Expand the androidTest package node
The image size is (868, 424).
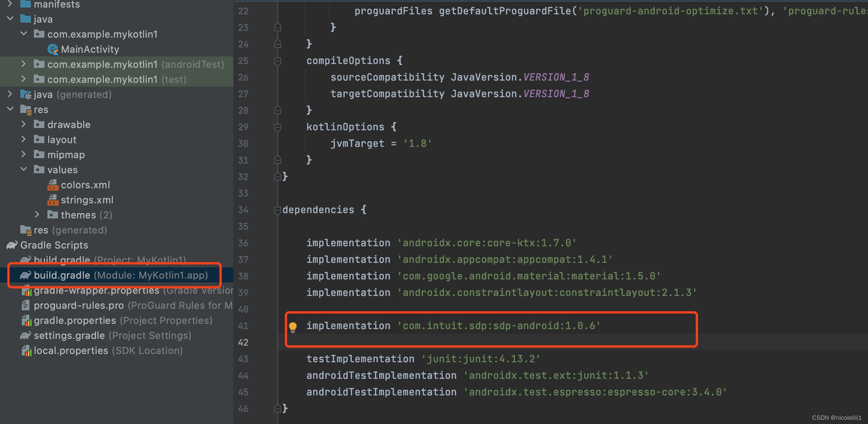(x=23, y=64)
